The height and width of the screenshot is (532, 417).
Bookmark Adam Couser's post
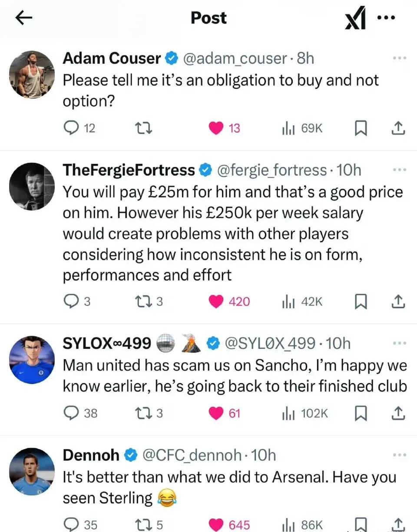click(360, 128)
